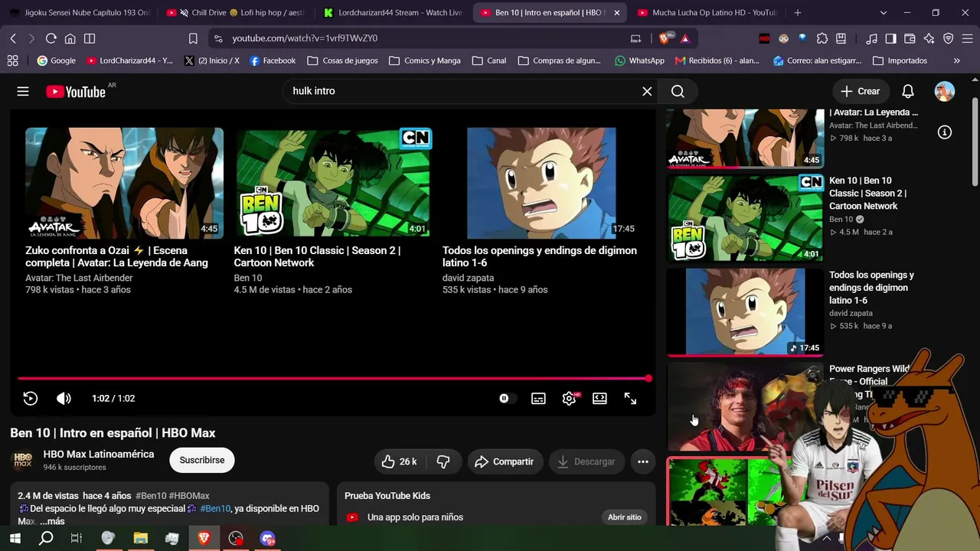The width and height of the screenshot is (980, 551).
Task: Share the video via Compartir
Action: [x=505, y=461]
